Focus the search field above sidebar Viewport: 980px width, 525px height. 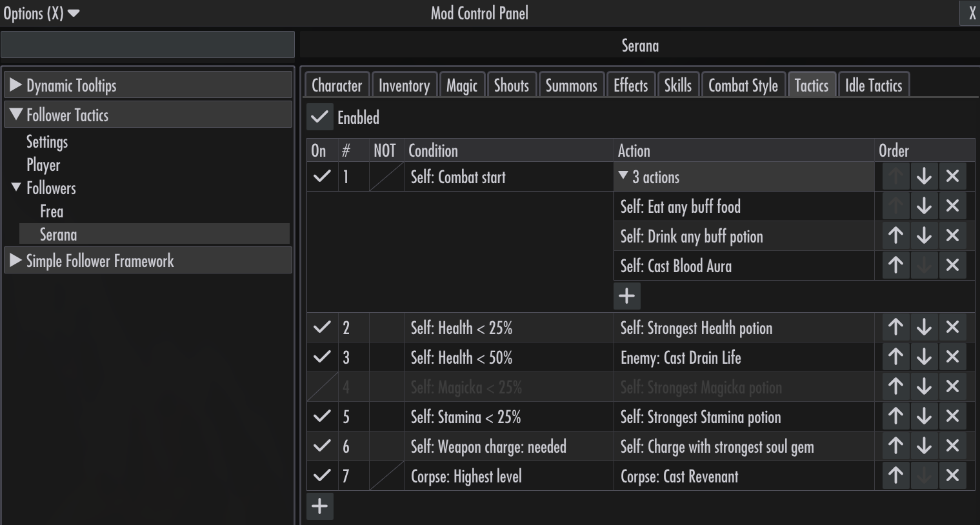pos(148,45)
